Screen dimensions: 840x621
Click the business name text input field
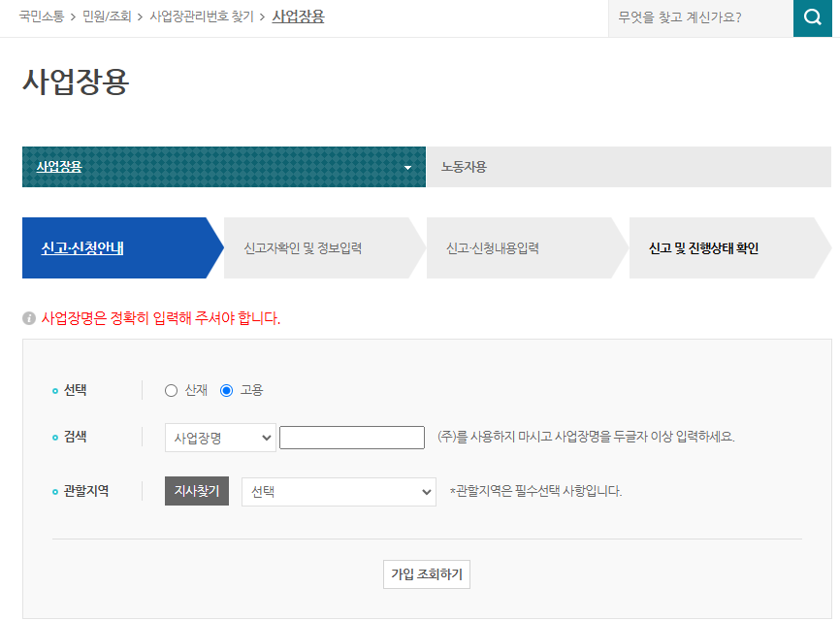351,437
